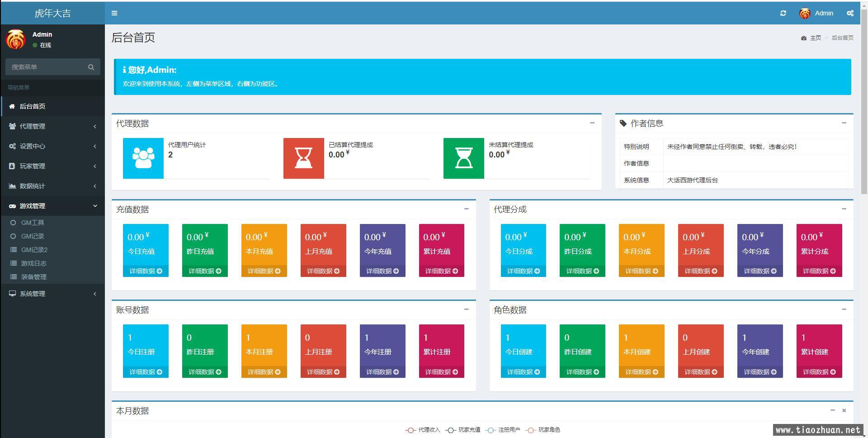Open 详细数据 under 今年分成
Image resolution: width=868 pixels, height=438 pixels.
coord(760,271)
